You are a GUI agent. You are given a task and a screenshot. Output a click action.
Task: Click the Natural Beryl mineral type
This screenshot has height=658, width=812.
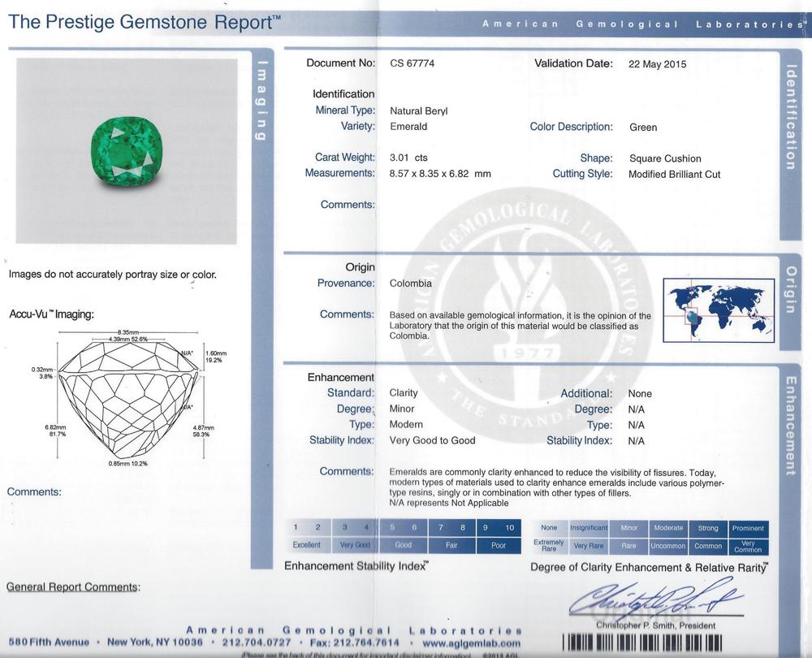click(x=418, y=110)
